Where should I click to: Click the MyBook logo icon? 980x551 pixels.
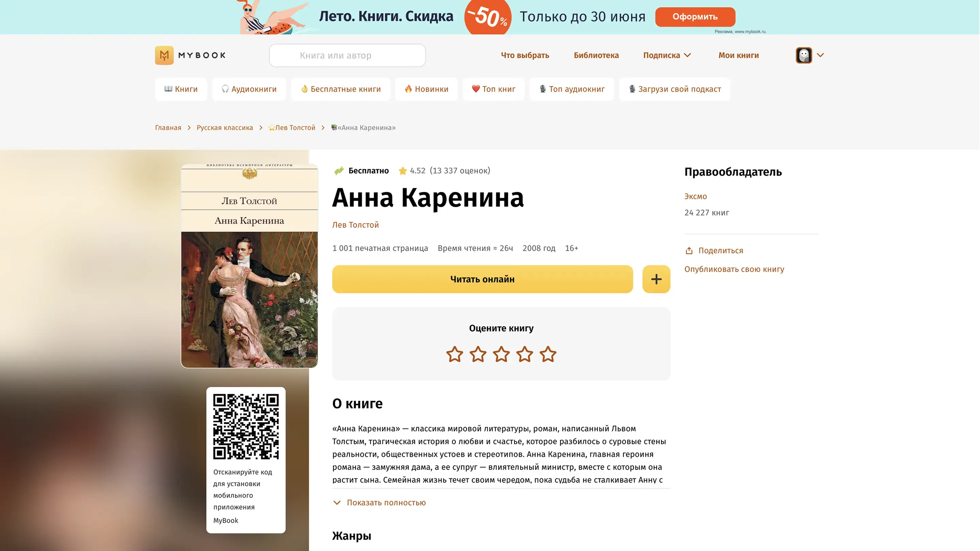tap(164, 55)
